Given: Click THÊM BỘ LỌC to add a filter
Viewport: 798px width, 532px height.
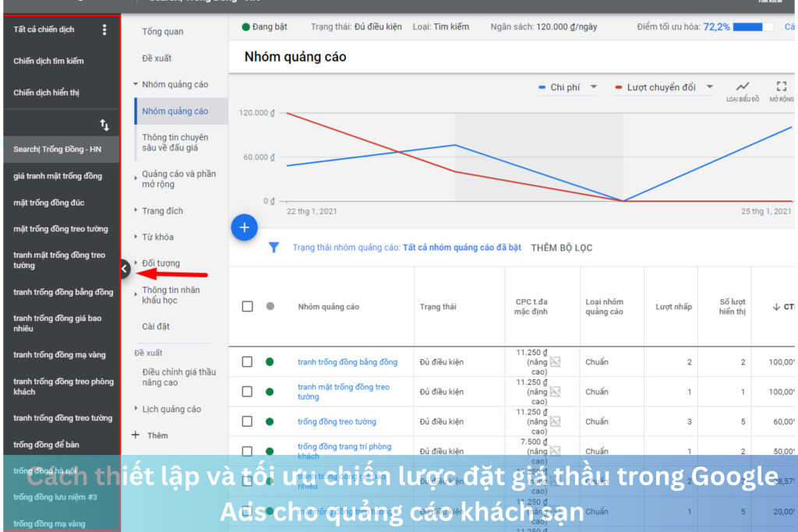Looking at the screenshot, I should tap(561, 248).
